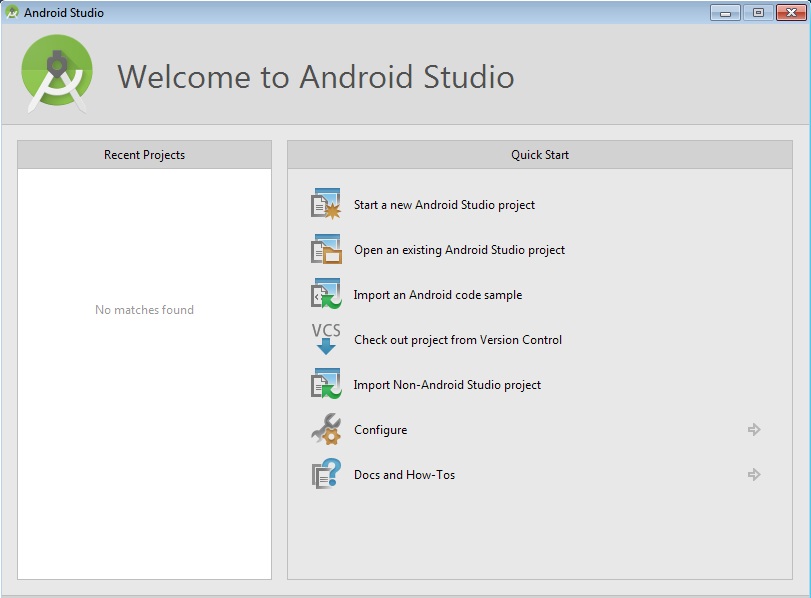
Task: Open the Docs and How-Tos entry
Action: 404,475
